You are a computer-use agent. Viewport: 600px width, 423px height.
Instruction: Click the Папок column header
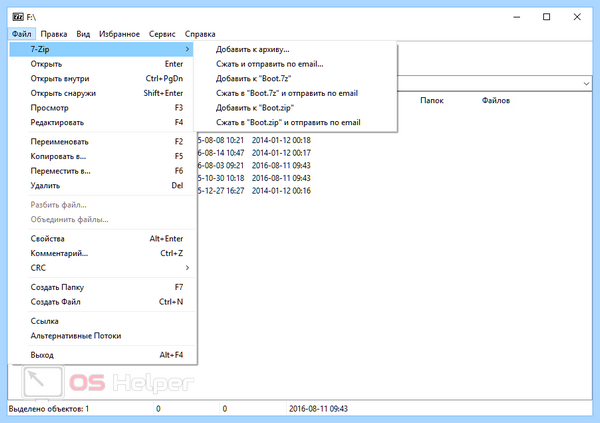coord(432,100)
